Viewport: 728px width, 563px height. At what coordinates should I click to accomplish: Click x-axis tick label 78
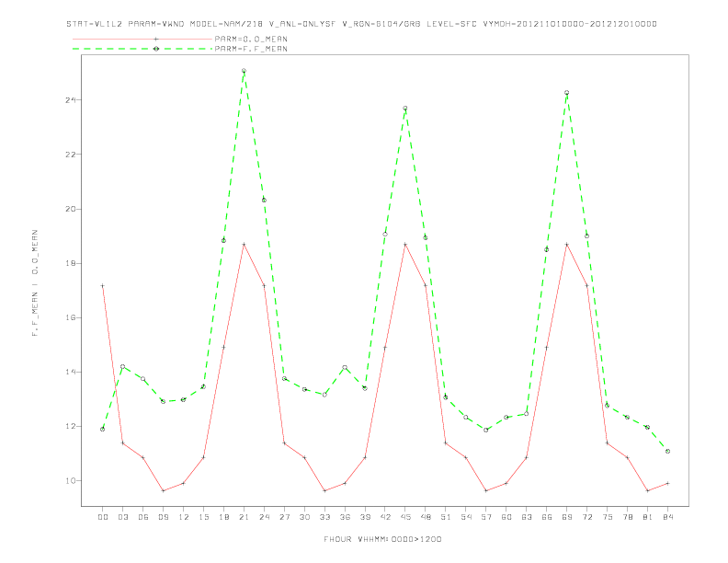[628, 517]
